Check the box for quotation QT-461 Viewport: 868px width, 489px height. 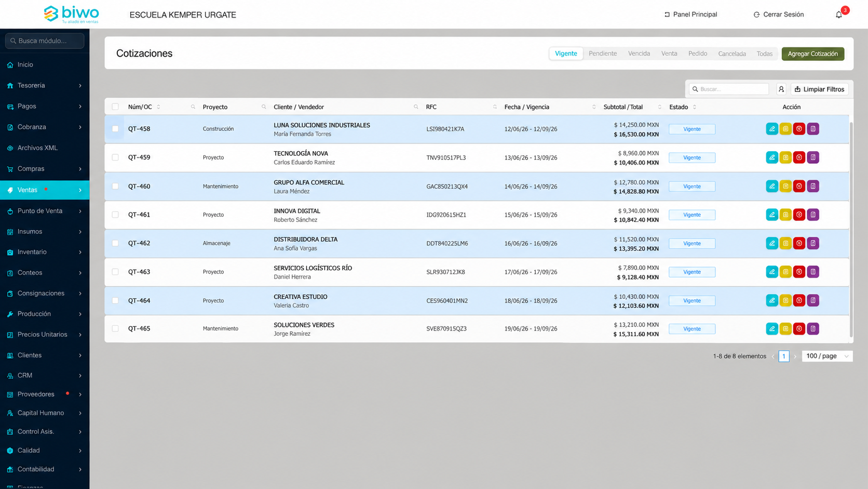(x=115, y=215)
